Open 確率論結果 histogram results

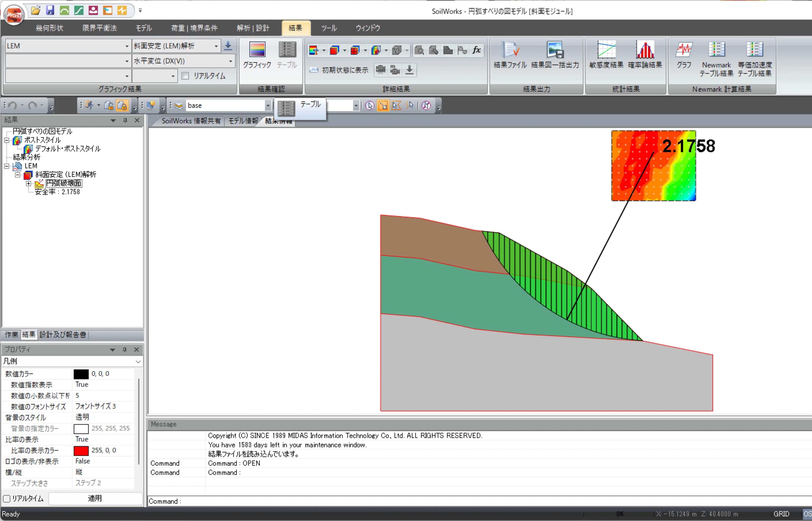point(645,55)
